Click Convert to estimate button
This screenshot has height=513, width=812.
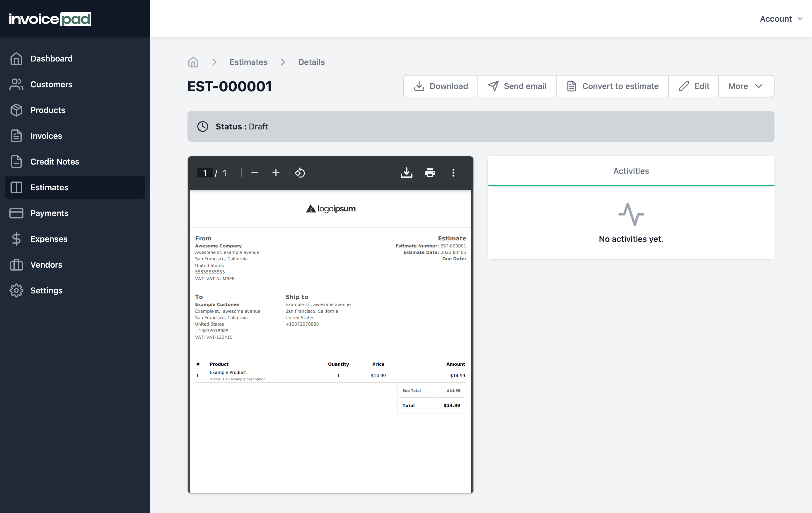pos(613,86)
